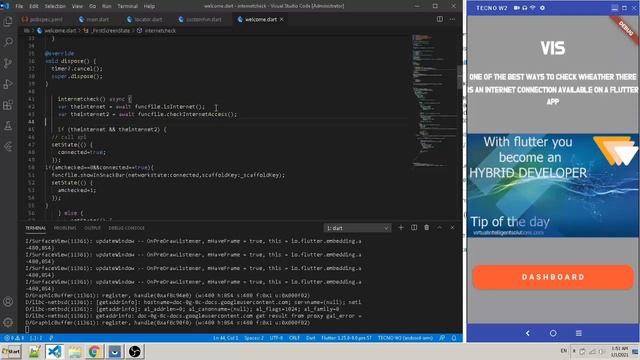
Task: Split the editor to the right
Action: coord(440,19)
